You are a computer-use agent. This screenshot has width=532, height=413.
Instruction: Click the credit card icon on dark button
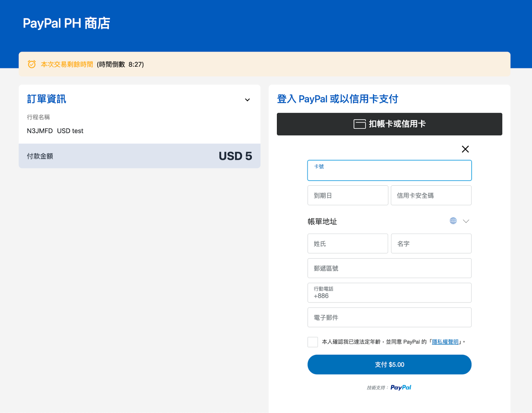[359, 124]
